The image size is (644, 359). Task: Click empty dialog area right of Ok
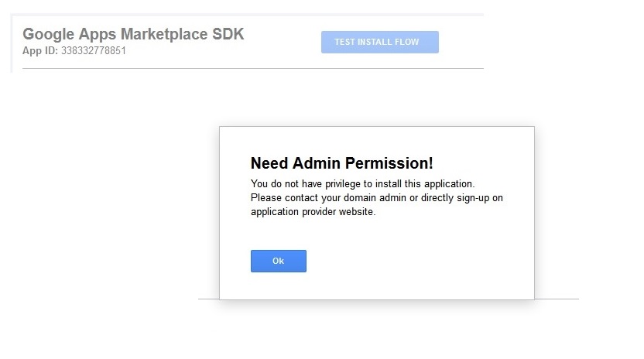point(418,261)
